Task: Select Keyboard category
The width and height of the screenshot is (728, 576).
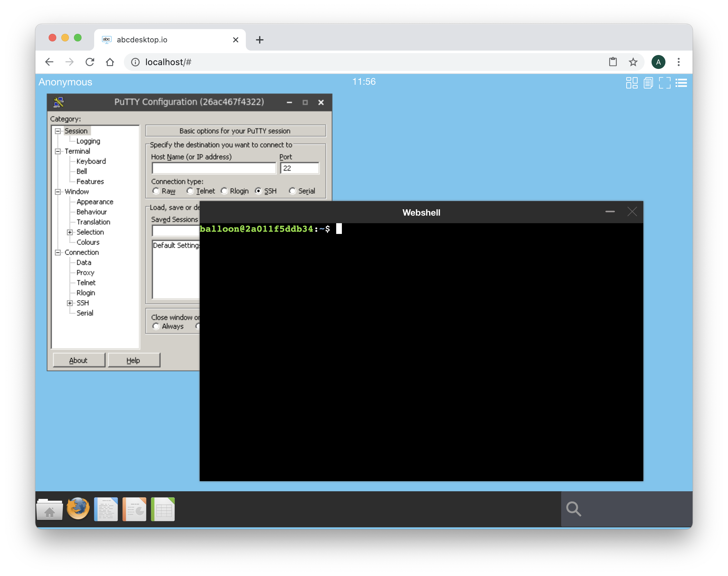Action: (91, 161)
